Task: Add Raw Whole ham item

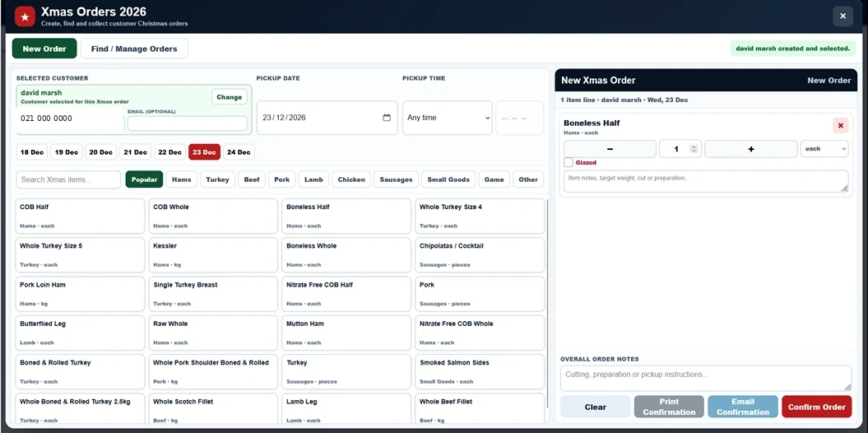Action: pos(213,333)
